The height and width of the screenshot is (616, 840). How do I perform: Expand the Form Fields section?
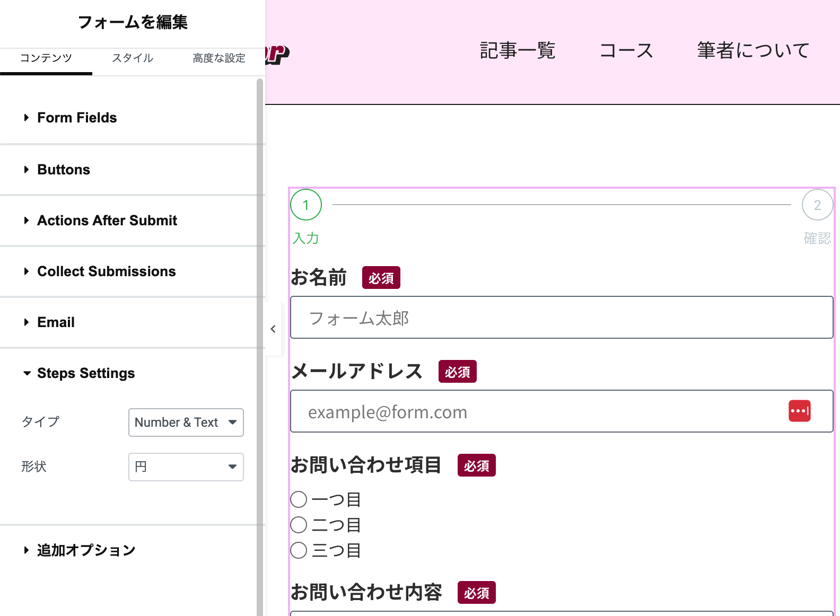click(x=77, y=118)
